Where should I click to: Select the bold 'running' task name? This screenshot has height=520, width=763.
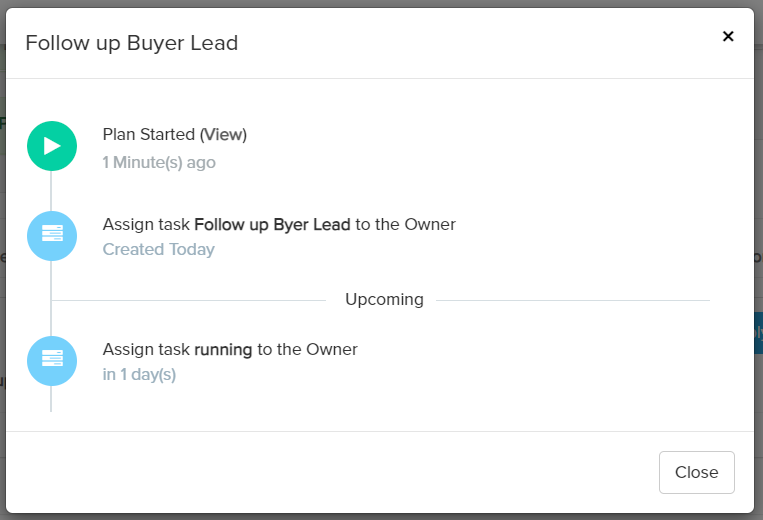[223, 349]
